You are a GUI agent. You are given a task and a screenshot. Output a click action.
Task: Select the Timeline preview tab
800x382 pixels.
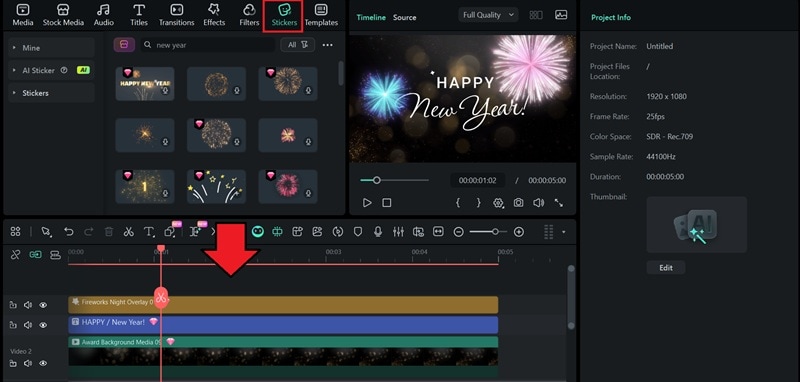click(371, 17)
